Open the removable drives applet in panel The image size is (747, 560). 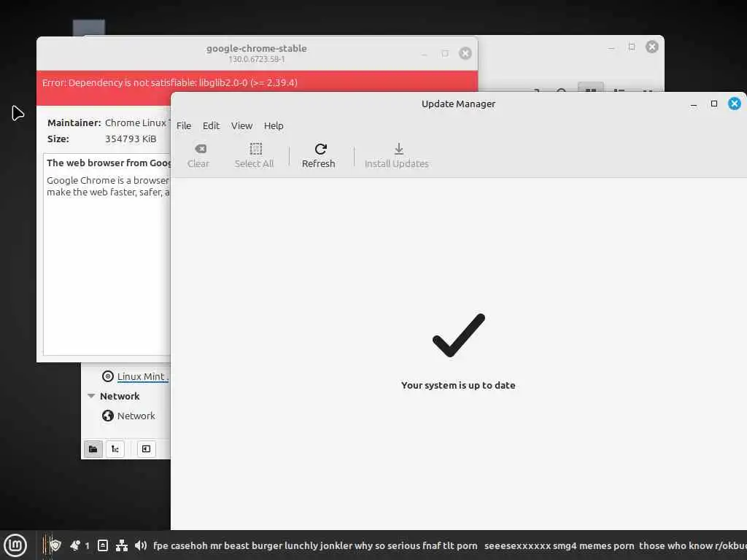102,545
